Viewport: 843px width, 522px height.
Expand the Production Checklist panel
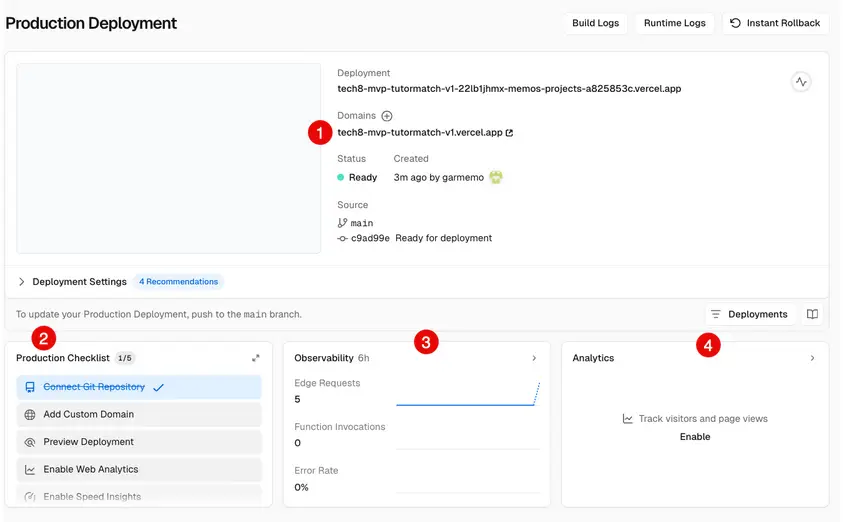(256, 358)
